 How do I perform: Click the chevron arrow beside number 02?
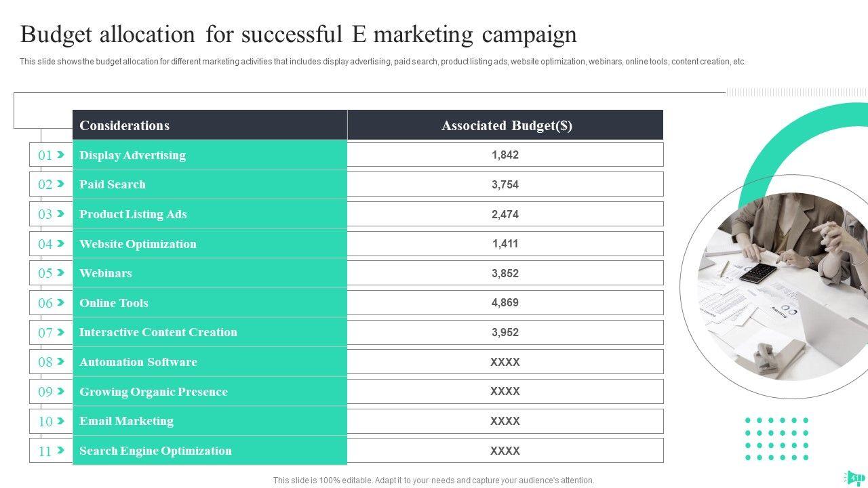60,184
